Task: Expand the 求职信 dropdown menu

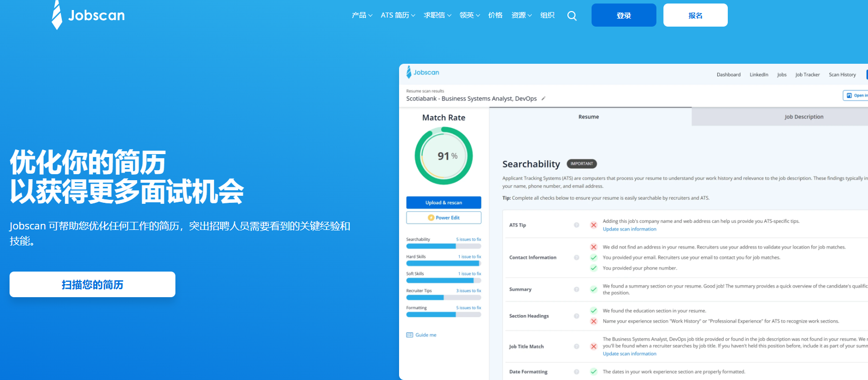Action: tap(437, 16)
